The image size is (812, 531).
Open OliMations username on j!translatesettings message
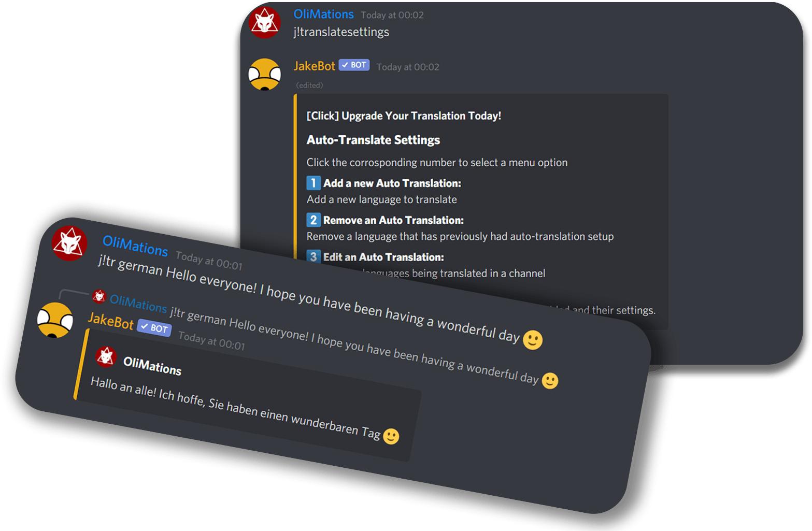(x=323, y=14)
